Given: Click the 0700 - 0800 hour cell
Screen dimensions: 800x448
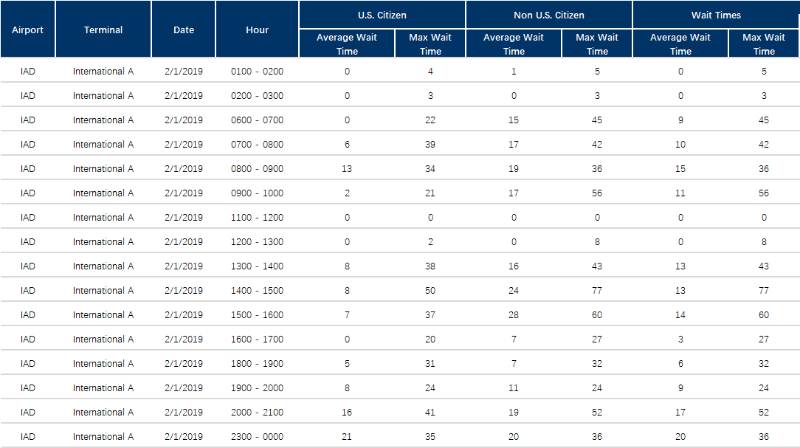Looking at the screenshot, I should click(x=257, y=144).
